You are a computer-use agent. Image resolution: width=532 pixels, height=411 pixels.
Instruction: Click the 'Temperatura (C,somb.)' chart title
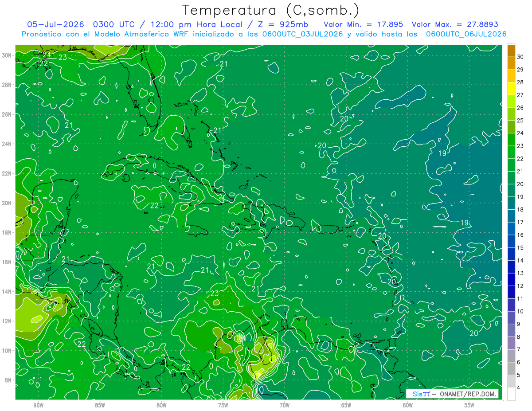pyautogui.click(x=271, y=10)
